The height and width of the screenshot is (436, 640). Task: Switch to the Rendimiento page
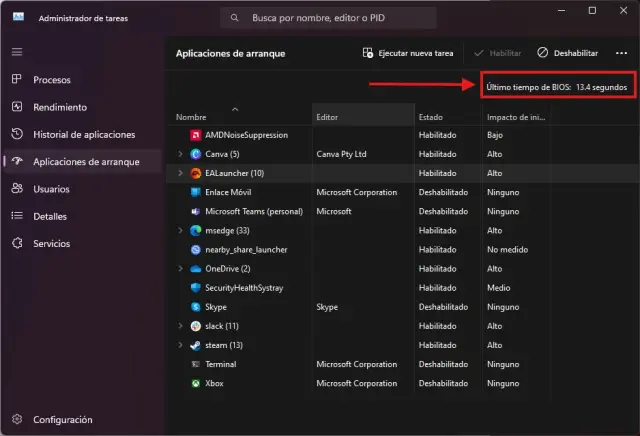tap(59, 107)
